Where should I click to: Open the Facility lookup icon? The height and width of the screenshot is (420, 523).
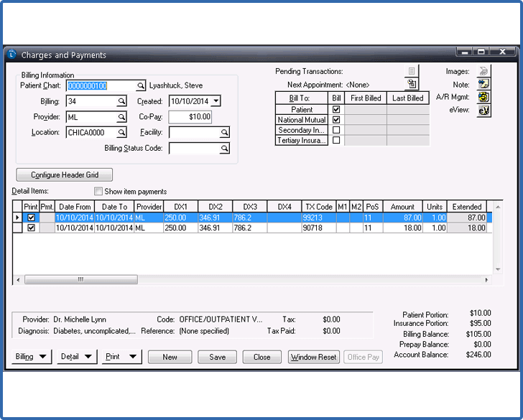pyautogui.click(x=224, y=133)
